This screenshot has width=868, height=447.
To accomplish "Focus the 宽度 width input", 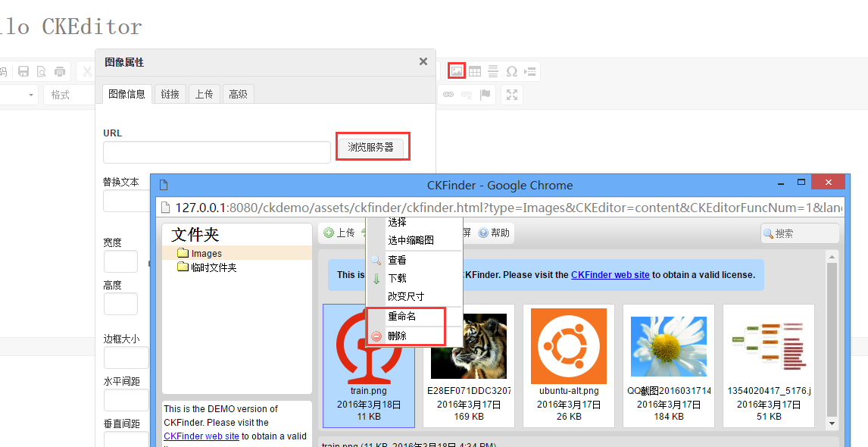I will [120, 261].
